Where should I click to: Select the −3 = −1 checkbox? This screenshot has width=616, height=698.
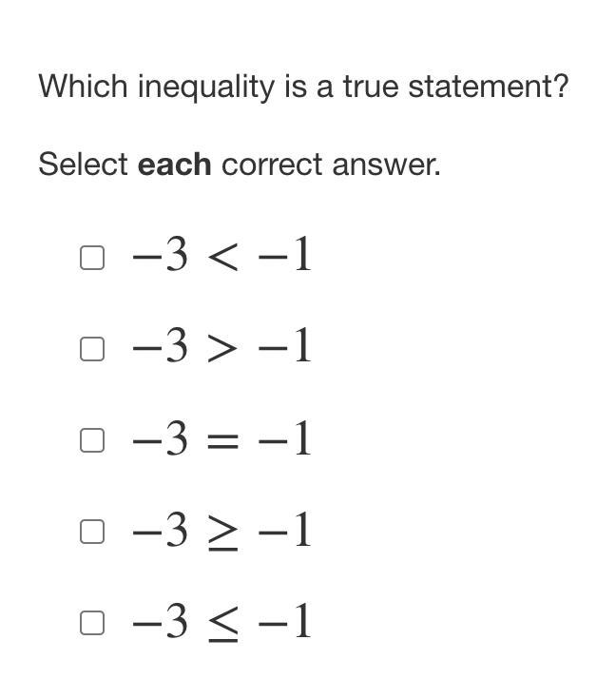[x=92, y=440]
